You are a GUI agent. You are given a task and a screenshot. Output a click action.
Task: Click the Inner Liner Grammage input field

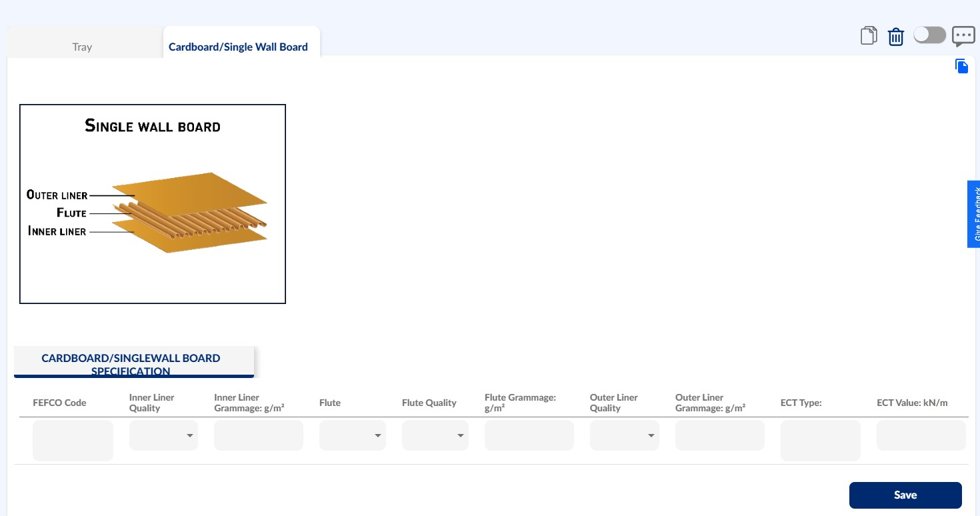point(259,435)
